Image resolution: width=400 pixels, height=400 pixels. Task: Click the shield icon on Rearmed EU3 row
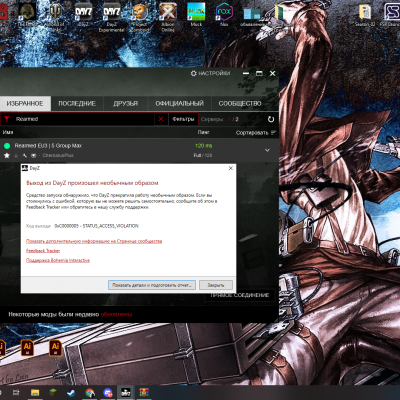(33, 155)
